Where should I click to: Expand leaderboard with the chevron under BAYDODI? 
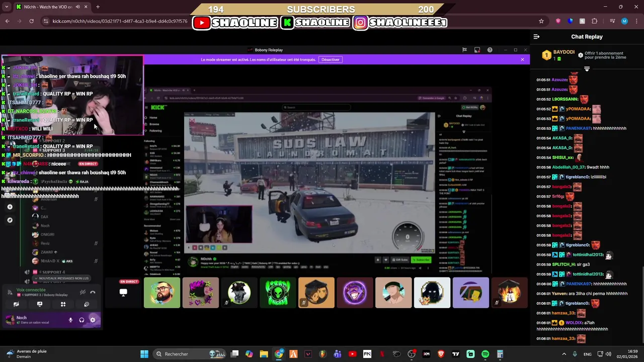pyautogui.click(x=587, y=69)
